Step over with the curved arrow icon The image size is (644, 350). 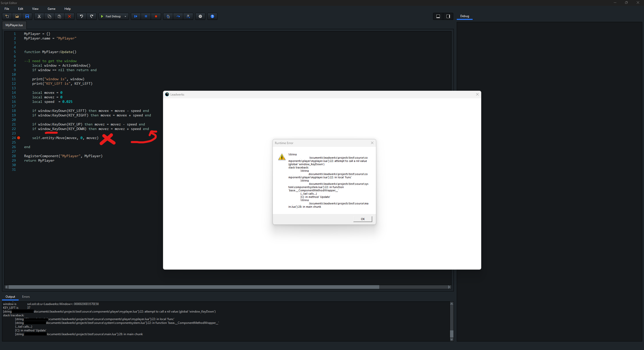pos(178,16)
